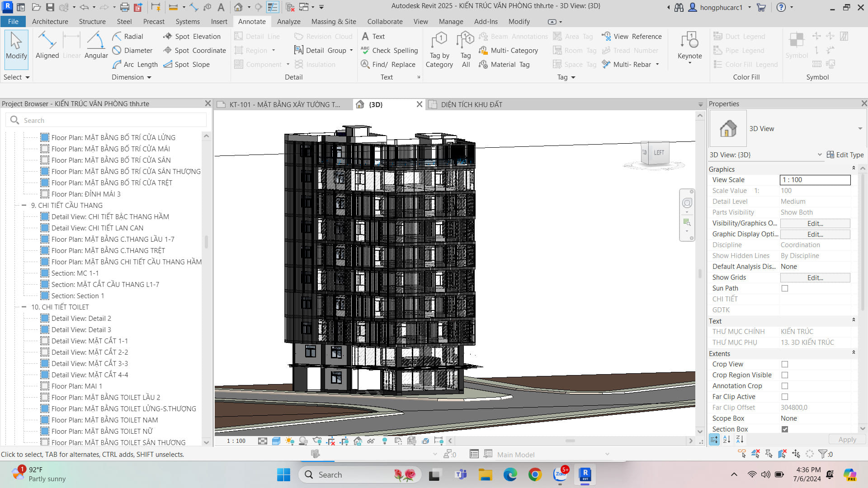Select the Aligned dimension tool
Viewport: 868px width, 488px height.
point(47,45)
